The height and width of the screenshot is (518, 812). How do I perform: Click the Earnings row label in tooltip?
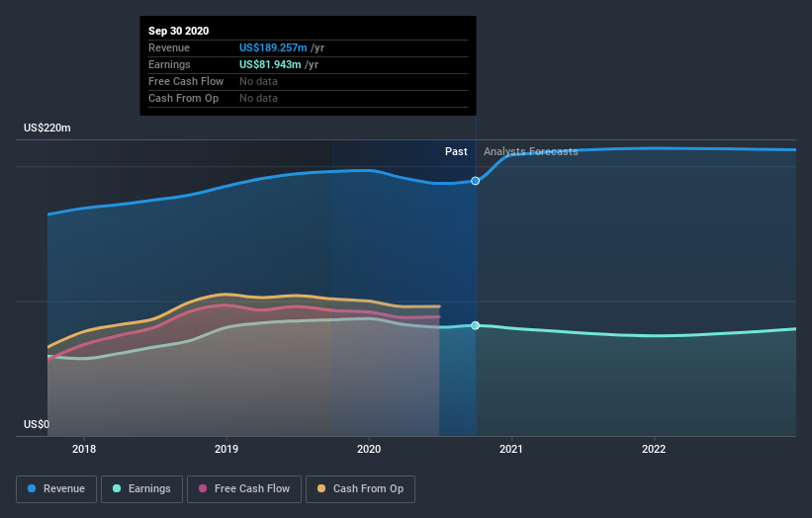pos(169,64)
